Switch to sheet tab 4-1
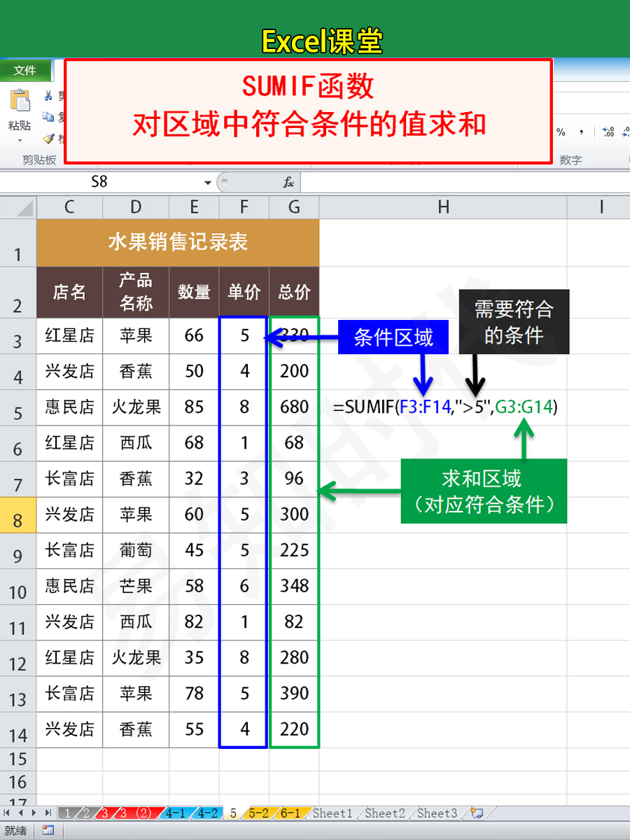Image resolution: width=630 pixels, height=840 pixels. click(x=176, y=813)
